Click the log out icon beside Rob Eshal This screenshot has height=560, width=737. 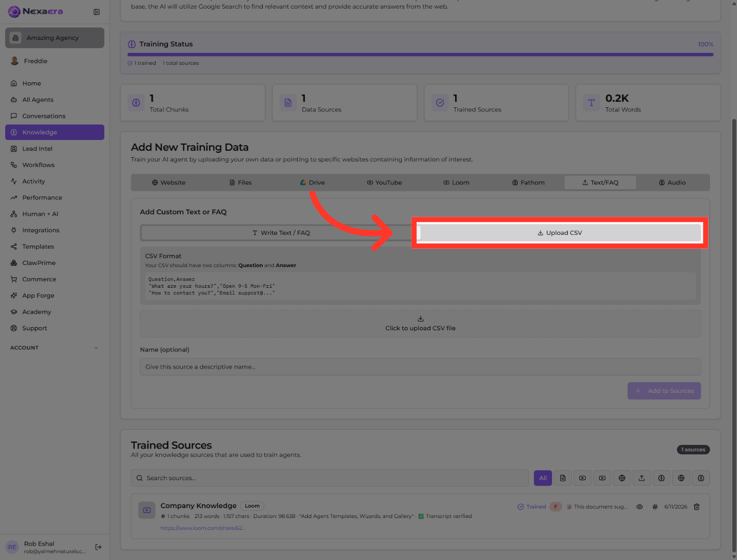pyautogui.click(x=98, y=547)
